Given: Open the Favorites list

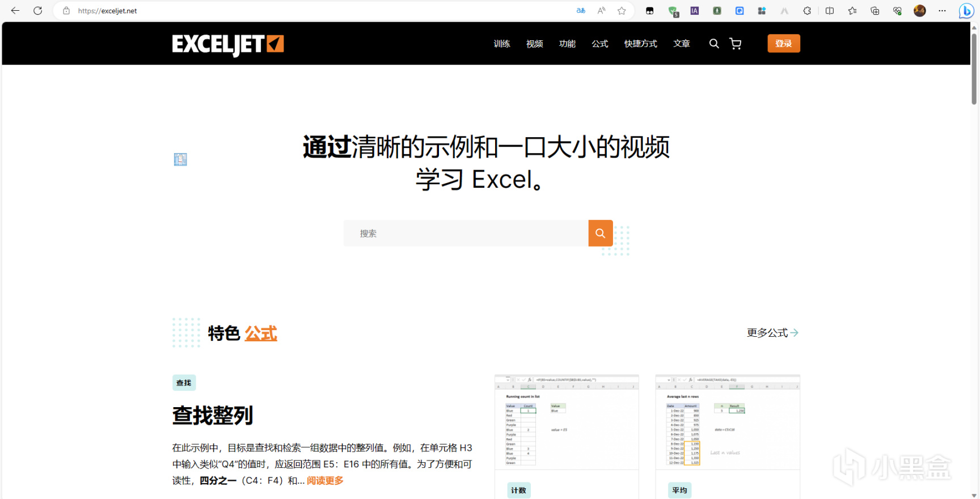Looking at the screenshot, I should coord(852,11).
